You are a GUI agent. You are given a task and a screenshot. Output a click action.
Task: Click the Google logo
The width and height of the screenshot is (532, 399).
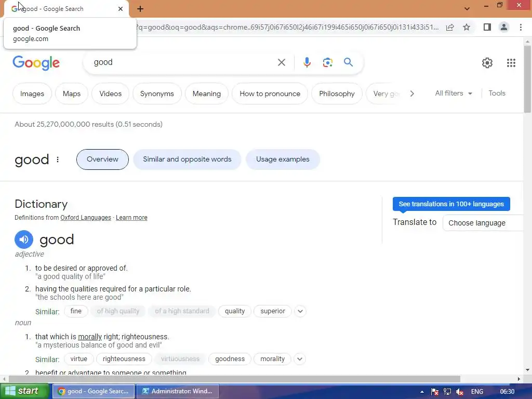click(36, 63)
